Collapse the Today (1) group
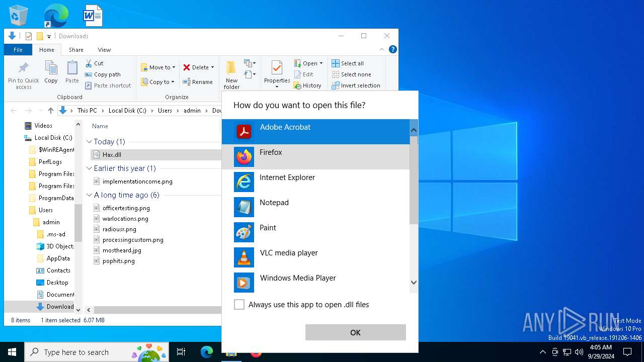Image resolution: width=644 pixels, height=362 pixels. pos(89,142)
